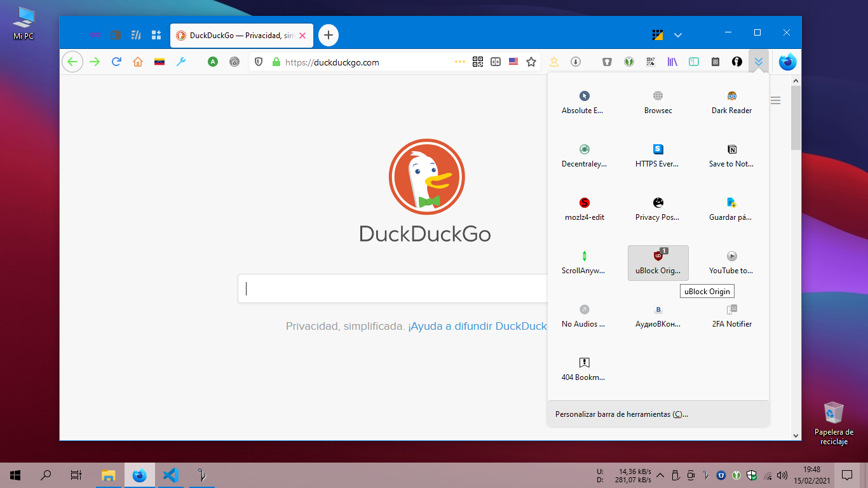The width and height of the screenshot is (868, 488).
Task: Open the Bitwarden shield toolbar icon
Action: [x=607, y=62]
